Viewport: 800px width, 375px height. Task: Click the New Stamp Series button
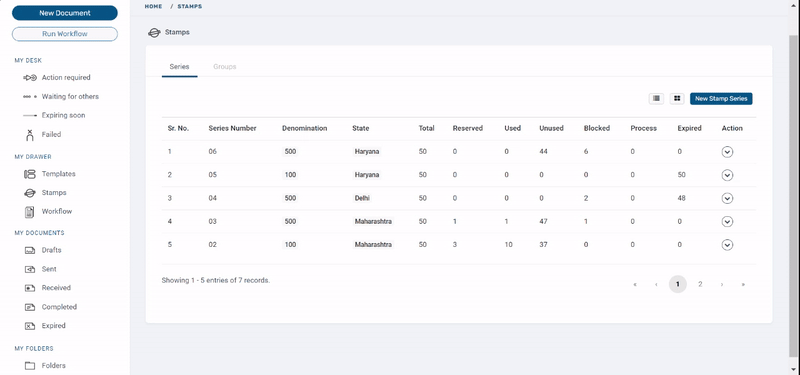721,98
